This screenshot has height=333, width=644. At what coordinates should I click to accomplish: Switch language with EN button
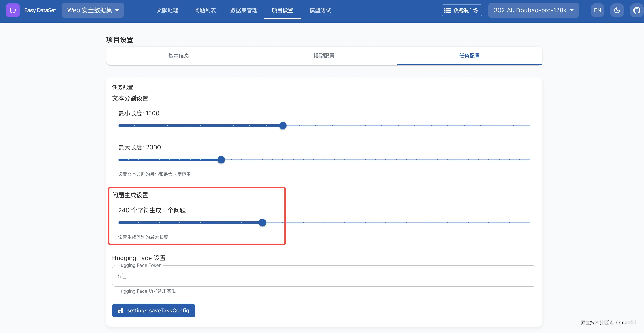(x=597, y=10)
